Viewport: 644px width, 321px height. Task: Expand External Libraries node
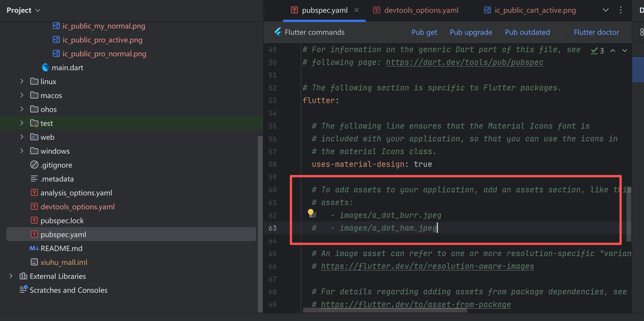[11, 276]
